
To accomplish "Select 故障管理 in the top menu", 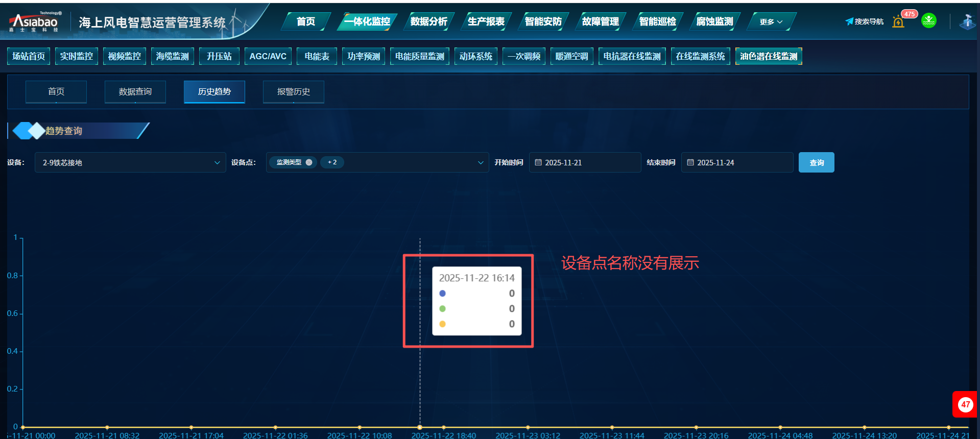I will pyautogui.click(x=600, y=21).
